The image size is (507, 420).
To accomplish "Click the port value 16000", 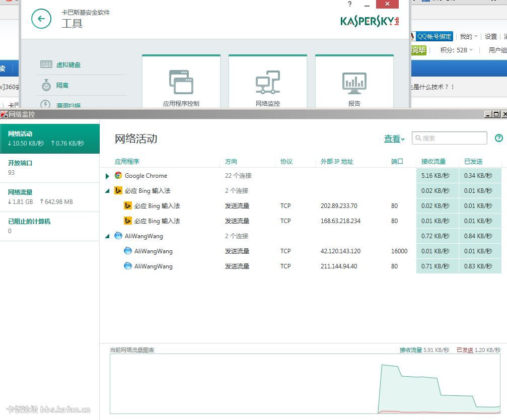I will tap(399, 251).
